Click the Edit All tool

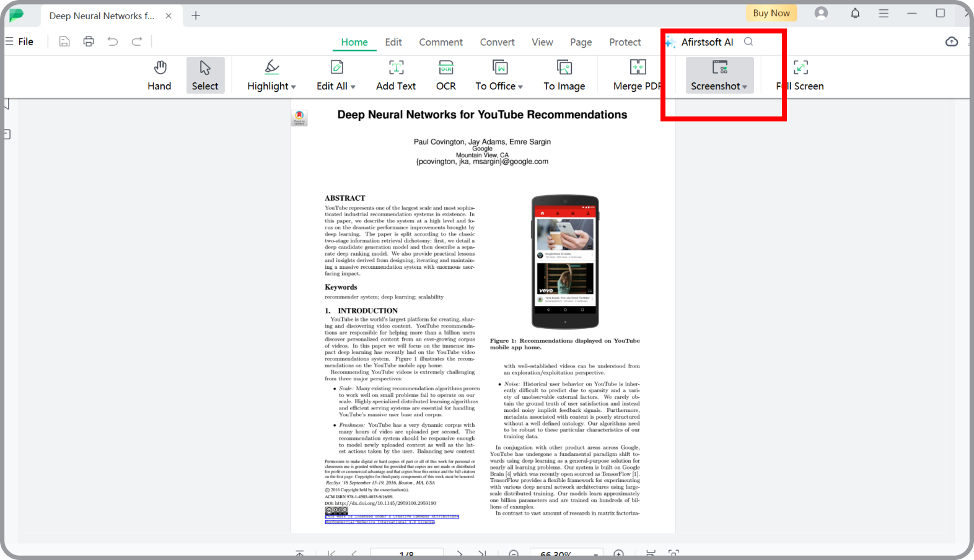(336, 76)
